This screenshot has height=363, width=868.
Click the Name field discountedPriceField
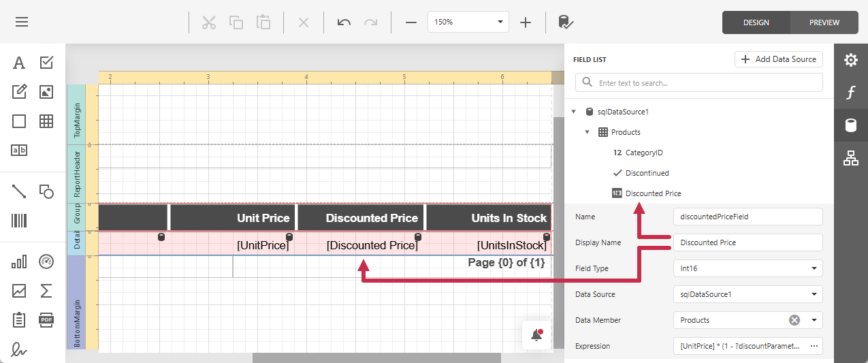click(748, 217)
